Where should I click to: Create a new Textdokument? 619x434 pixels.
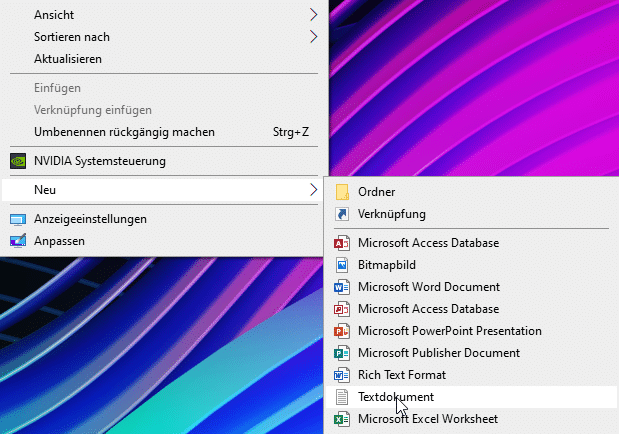tap(396, 397)
